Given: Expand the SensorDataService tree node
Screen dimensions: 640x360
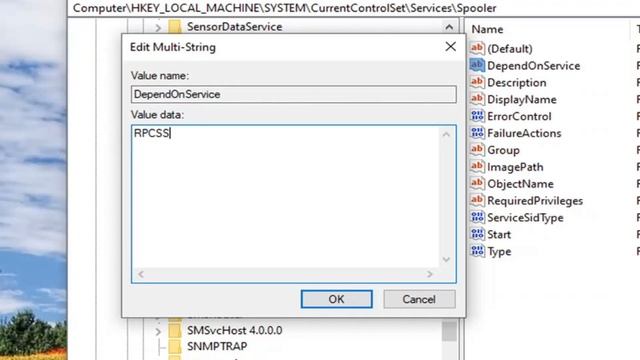Looking at the screenshot, I should point(158,28).
